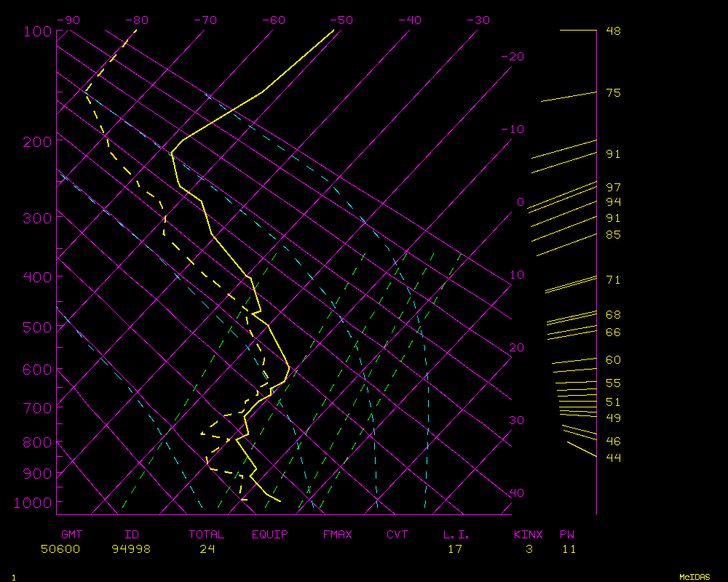This screenshot has width=728, height=582.
Task: Click the 500 pressure level label
Action: pos(37,327)
